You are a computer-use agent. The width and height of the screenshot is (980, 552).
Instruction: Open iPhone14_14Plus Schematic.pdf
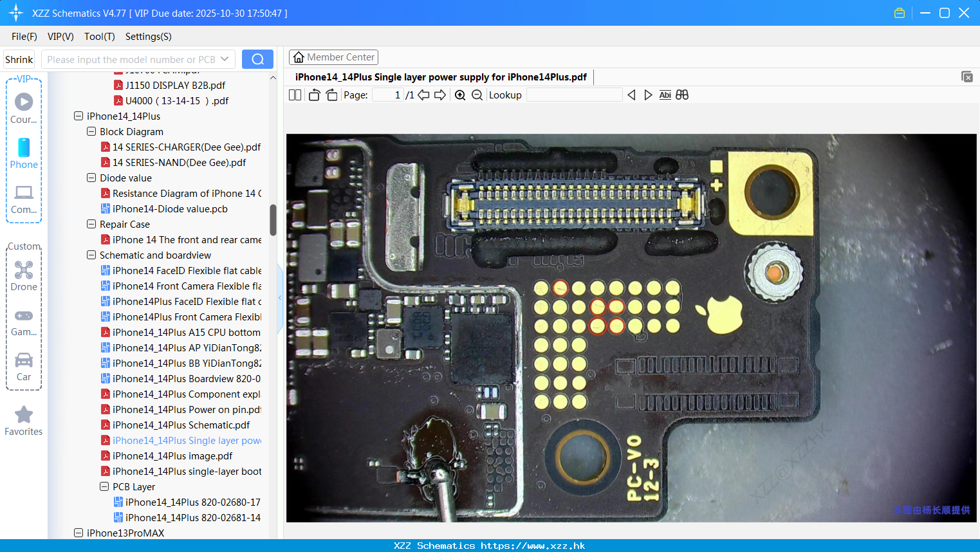[175, 425]
